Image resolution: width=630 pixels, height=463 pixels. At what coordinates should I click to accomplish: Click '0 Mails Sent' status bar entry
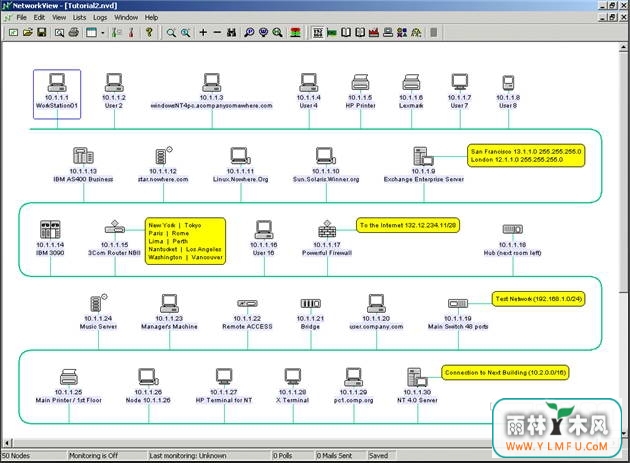(334, 455)
